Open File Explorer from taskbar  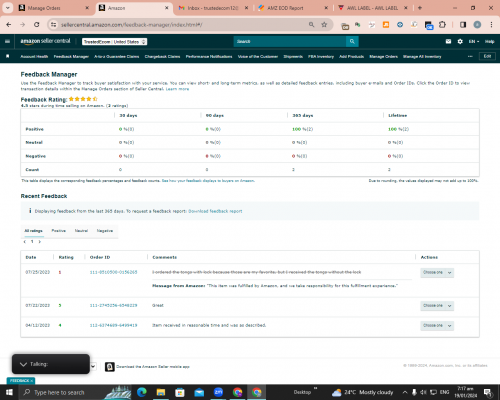coord(161,392)
